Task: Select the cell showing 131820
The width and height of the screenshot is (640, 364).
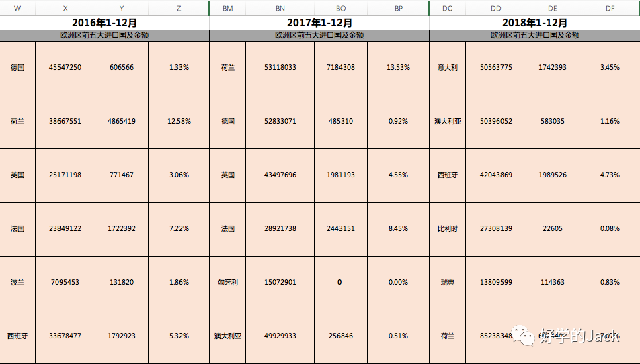Action: pos(122,283)
